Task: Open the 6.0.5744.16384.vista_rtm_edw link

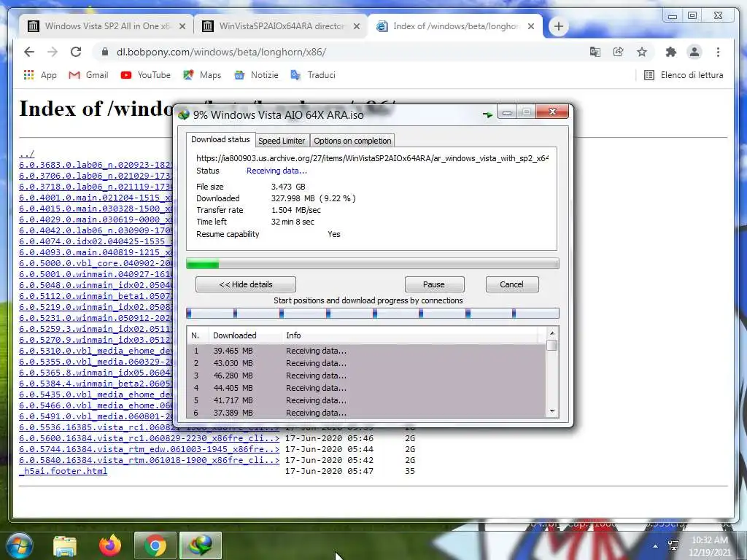Action: tap(149, 449)
